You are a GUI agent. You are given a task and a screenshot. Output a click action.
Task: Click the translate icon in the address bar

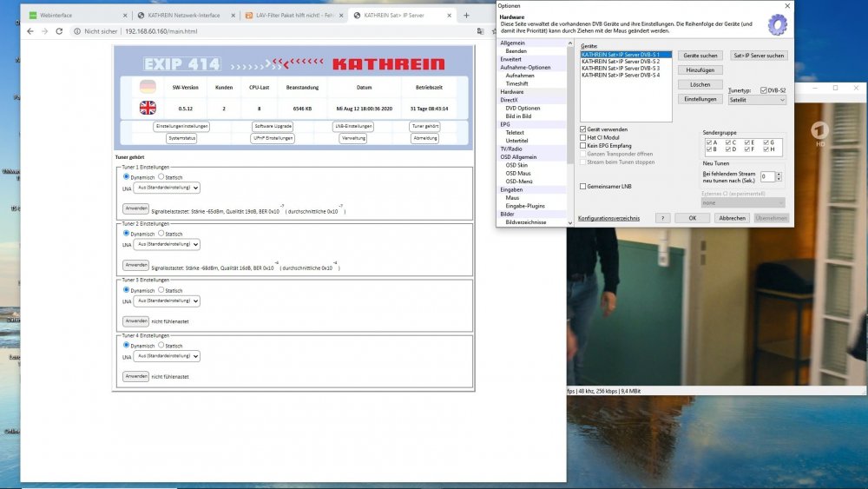(481, 31)
